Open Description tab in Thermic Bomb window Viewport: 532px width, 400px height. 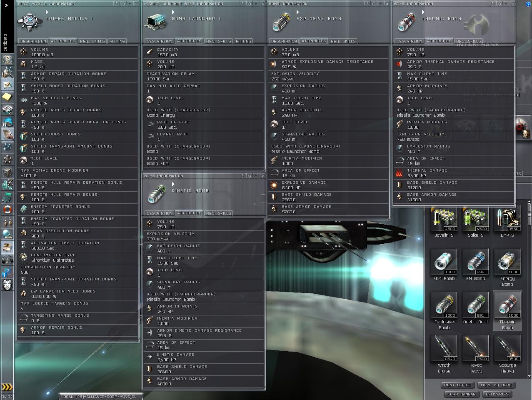[x=410, y=41]
